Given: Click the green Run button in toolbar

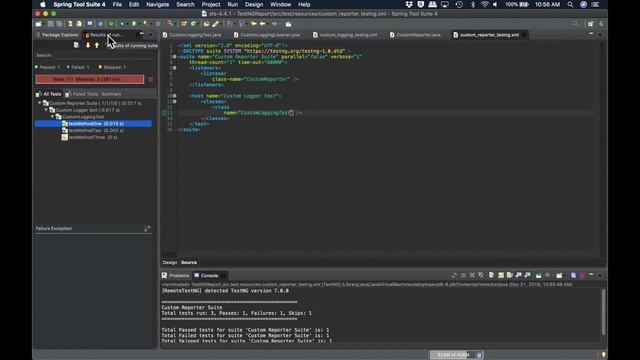Looking at the screenshot, I should (x=134, y=24).
